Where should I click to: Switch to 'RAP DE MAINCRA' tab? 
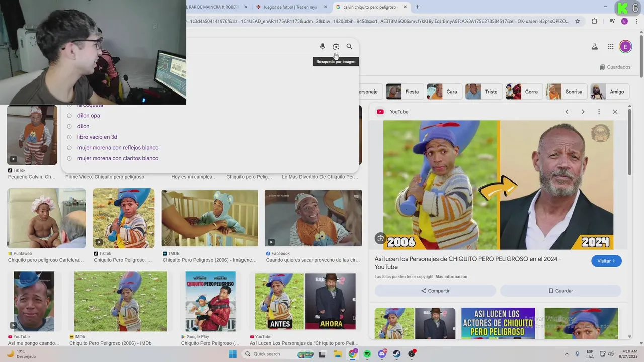[214, 7]
